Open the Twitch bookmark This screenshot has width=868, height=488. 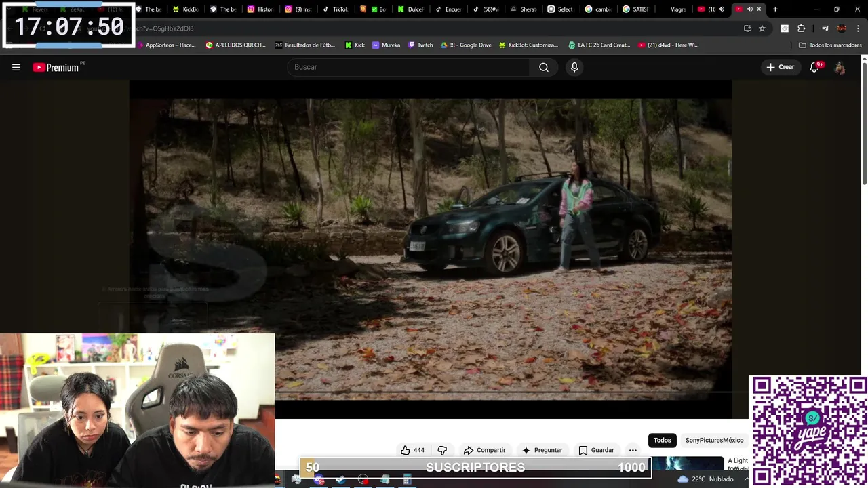click(x=420, y=45)
